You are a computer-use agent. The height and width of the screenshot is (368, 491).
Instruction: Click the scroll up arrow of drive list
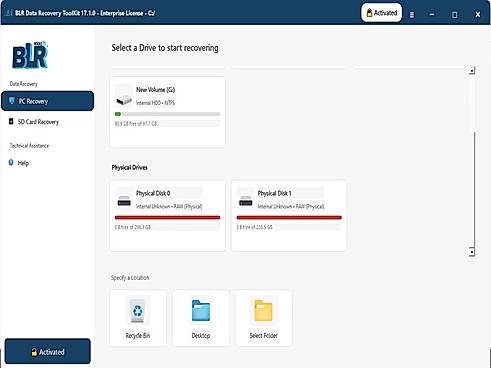472,71
